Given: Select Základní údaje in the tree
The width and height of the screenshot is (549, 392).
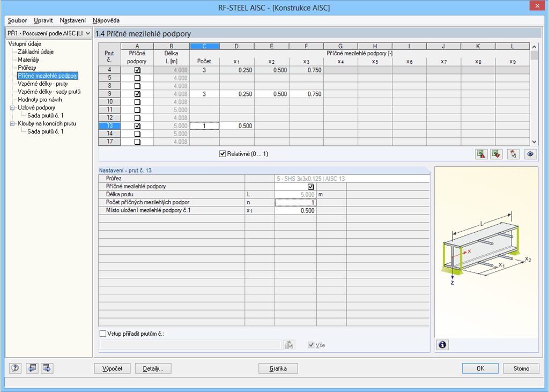Looking at the screenshot, I should [36, 52].
